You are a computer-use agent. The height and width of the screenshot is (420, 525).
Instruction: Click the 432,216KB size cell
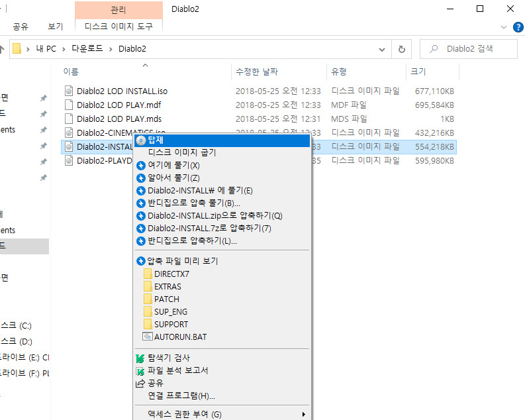pyautogui.click(x=434, y=133)
